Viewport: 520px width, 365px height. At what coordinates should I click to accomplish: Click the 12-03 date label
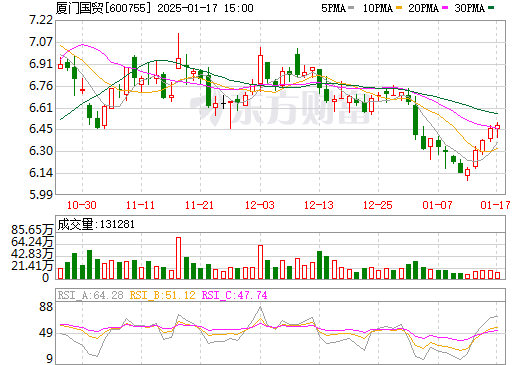260,205
